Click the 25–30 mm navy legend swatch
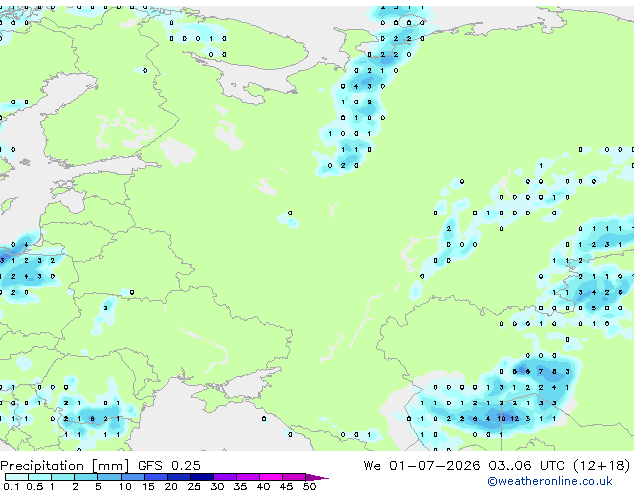Viewport: 634px width, 490px height. 202,477
